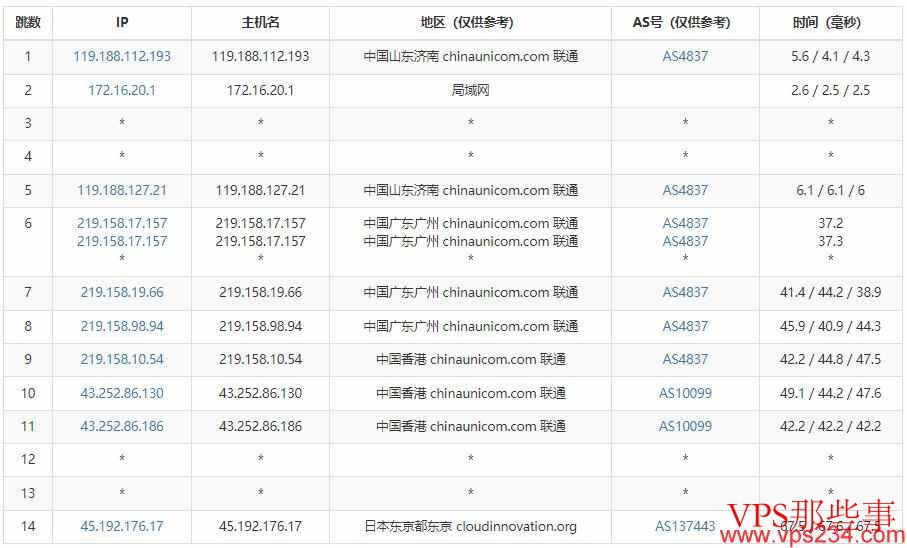Select the time value 49.1 / 44.2 / 47.6
The image size is (907, 548).
click(x=830, y=393)
